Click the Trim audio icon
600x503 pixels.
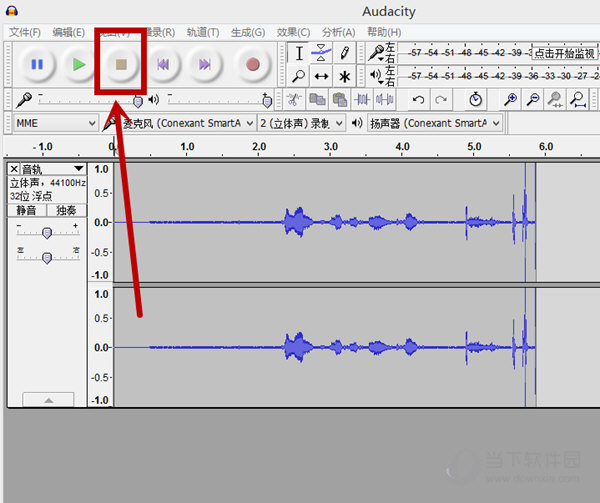362,100
